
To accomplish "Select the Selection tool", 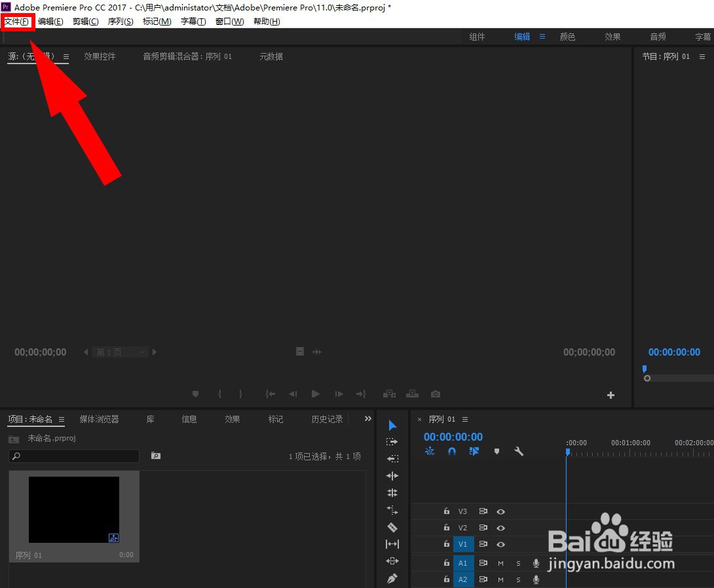I will [392, 426].
